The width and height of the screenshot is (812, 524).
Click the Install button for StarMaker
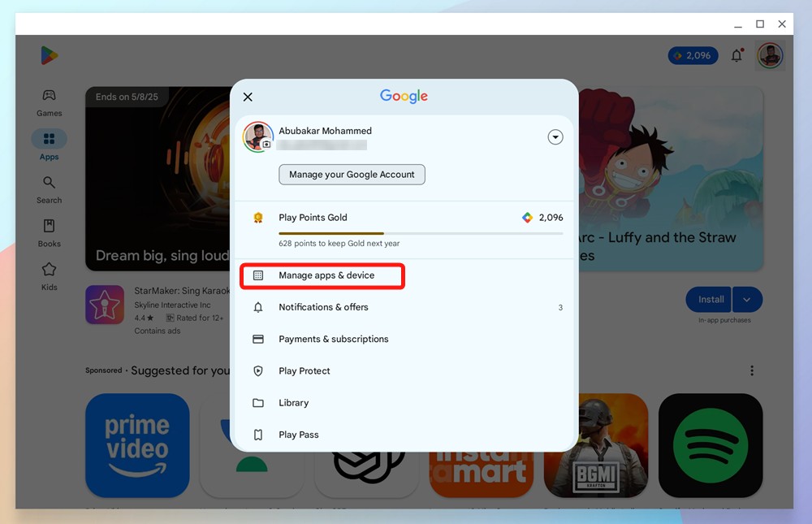coord(710,300)
